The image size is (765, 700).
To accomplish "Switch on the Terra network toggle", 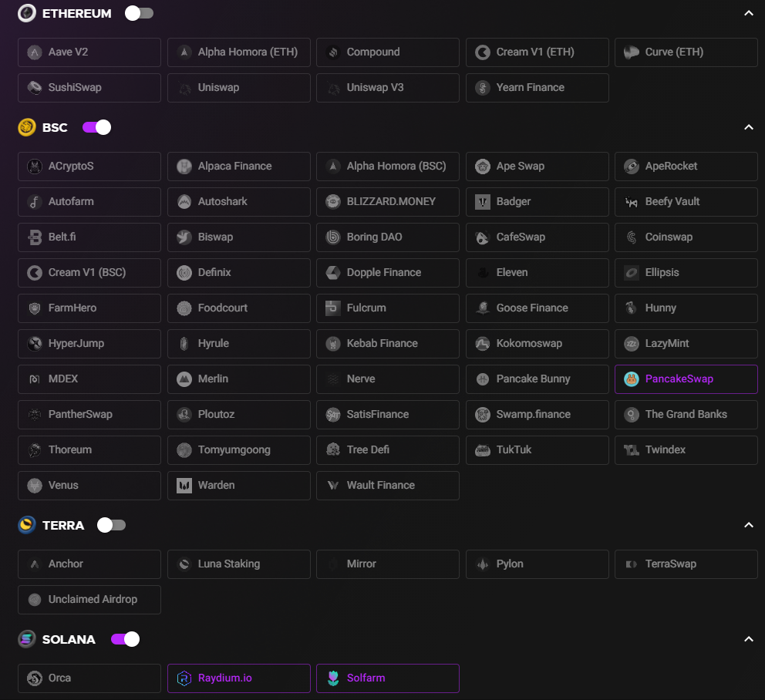I will click(x=111, y=525).
